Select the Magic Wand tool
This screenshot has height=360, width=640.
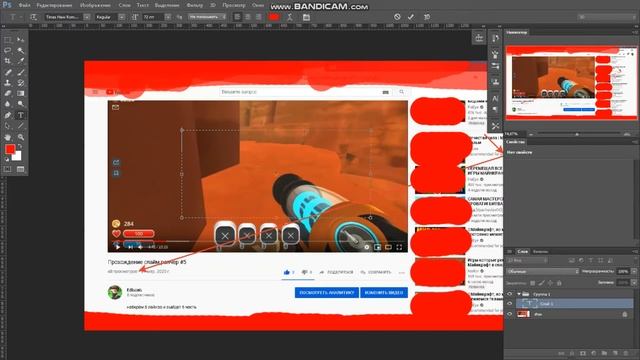point(20,50)
